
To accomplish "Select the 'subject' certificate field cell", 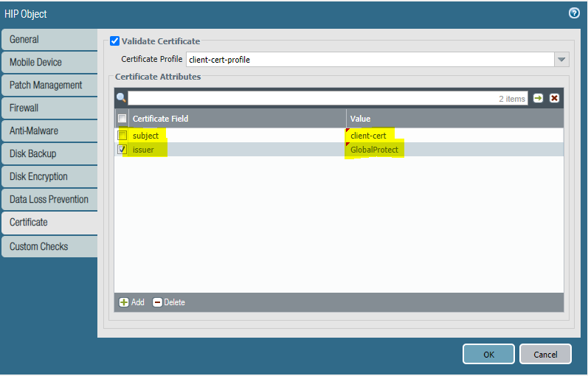I will [238, 136].
